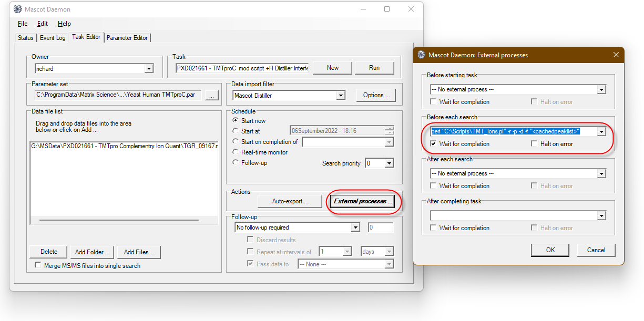Image resolution: width=644 pixels, height=321 pixels.
Task: Expand the After each search process dropdown
Action: (601, 174)
